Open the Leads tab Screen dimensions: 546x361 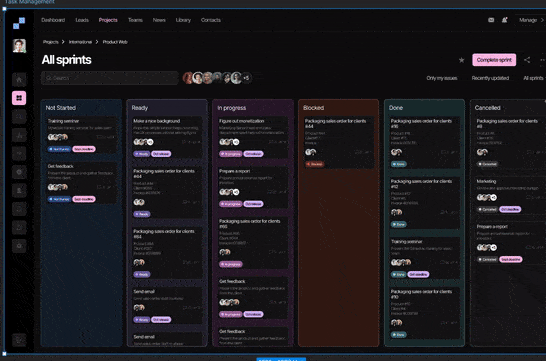click(x=82, y=20)
